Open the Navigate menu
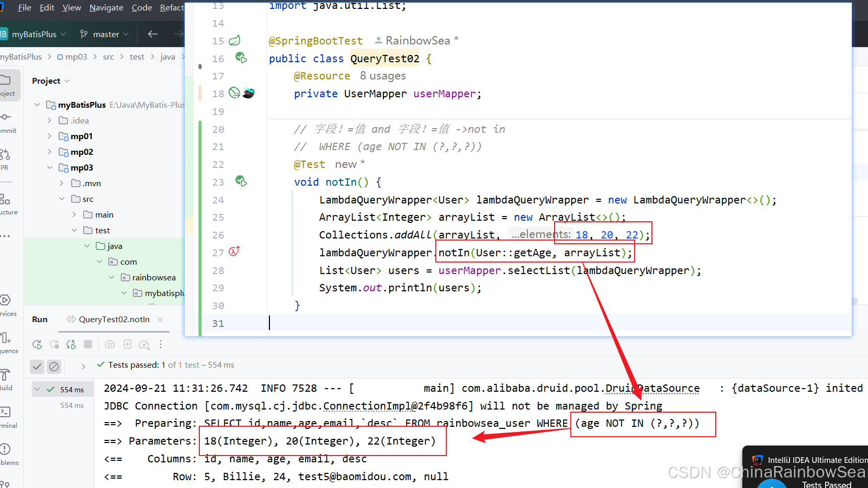The height and width of the screenshot is (488, 868). pyautogui.click(x=106, y=7)
